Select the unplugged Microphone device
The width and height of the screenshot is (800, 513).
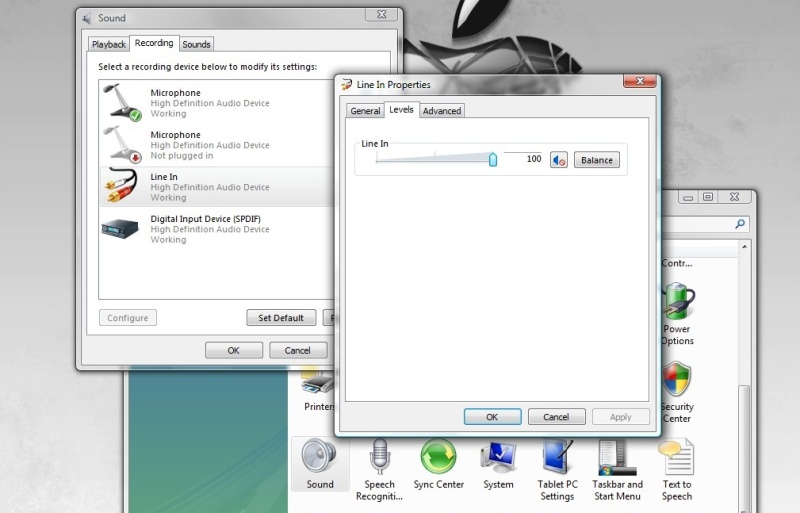click(210, 145)
